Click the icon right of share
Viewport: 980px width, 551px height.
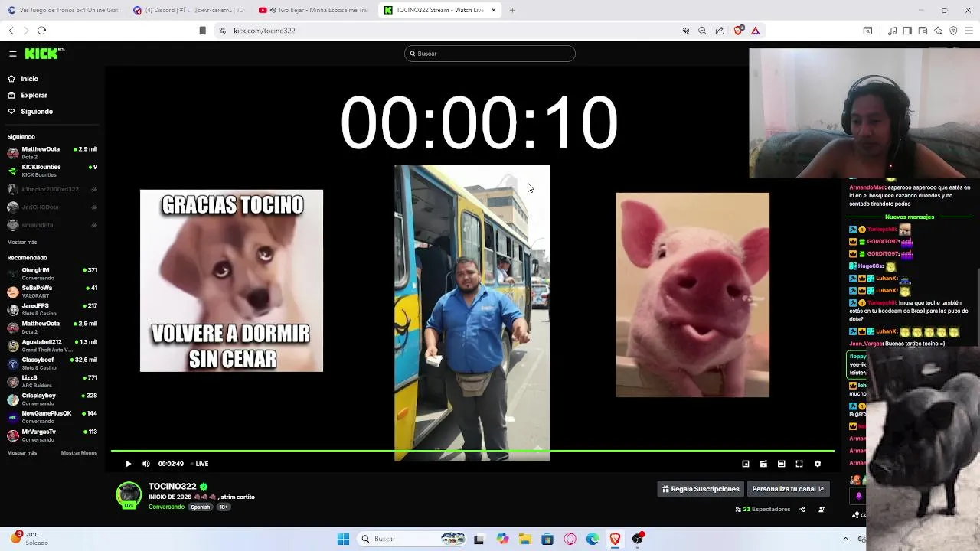822,510
